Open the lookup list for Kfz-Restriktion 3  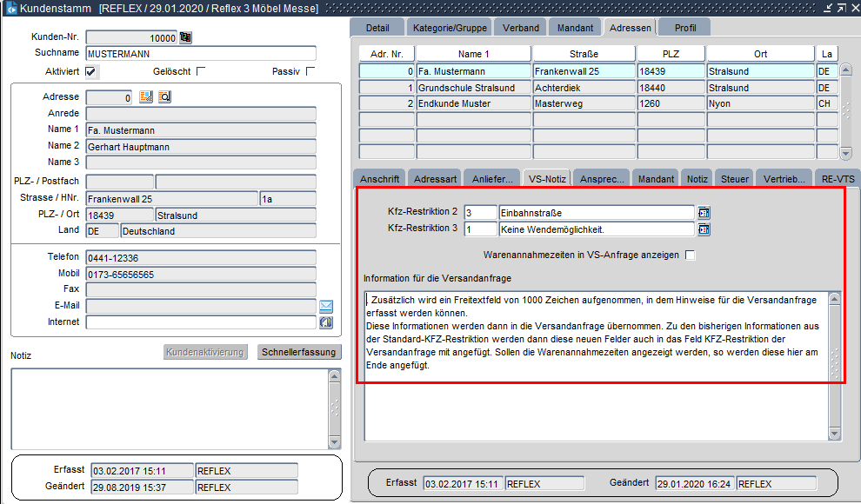pyautogui.click(x=704, y=229)
